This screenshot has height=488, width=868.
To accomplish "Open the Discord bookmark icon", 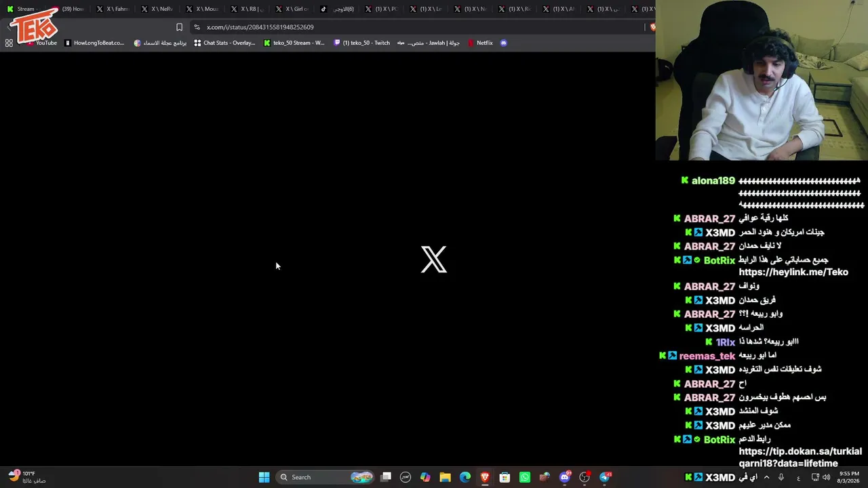I will click(503, 43).
